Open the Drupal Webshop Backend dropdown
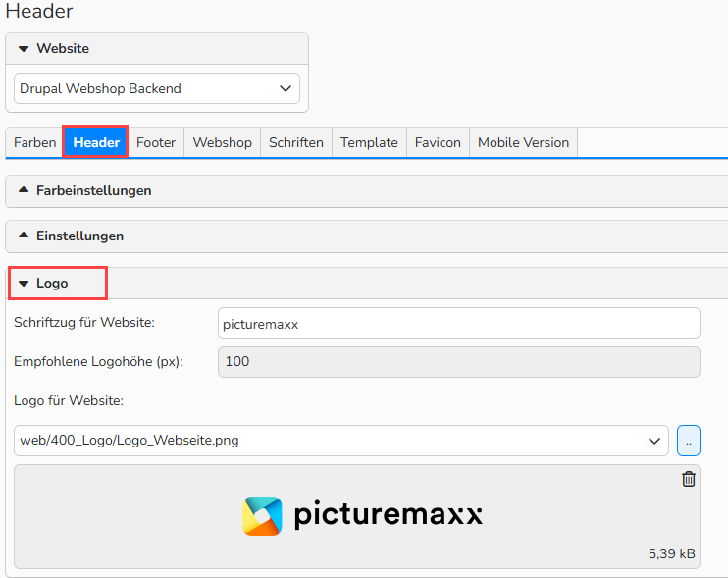The width and height of the screenshot is (728, 578). 157,88
